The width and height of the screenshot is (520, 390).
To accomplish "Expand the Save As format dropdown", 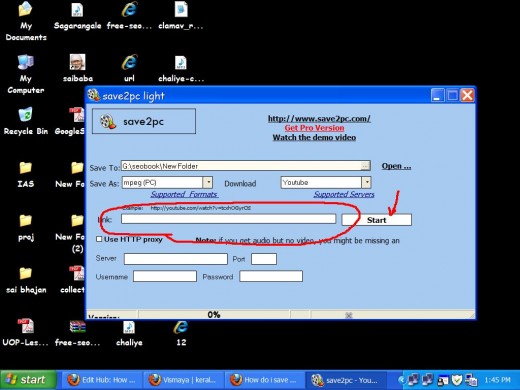I will click(x=208, y=182).
